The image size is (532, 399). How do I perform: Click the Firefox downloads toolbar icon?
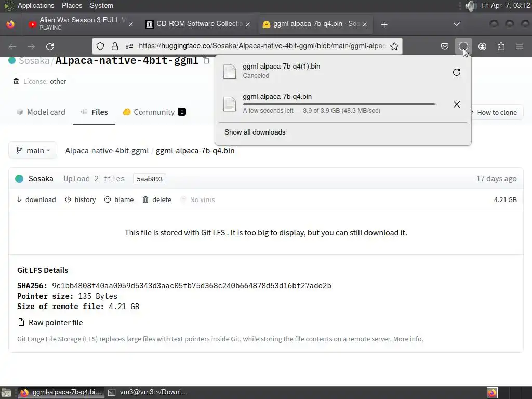click(x=463, y=46)
